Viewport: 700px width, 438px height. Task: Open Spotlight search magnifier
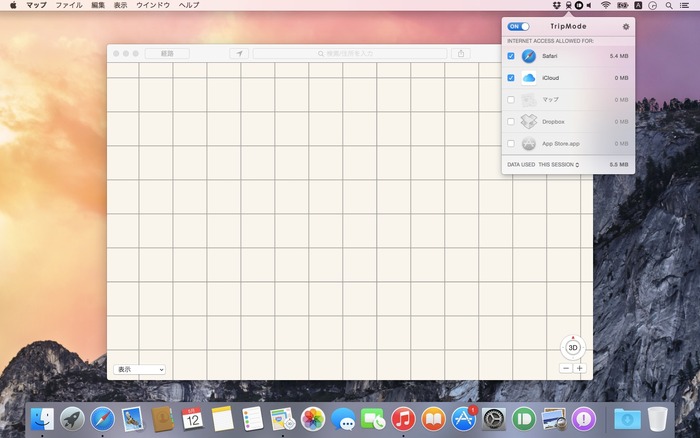pos(669,5)
